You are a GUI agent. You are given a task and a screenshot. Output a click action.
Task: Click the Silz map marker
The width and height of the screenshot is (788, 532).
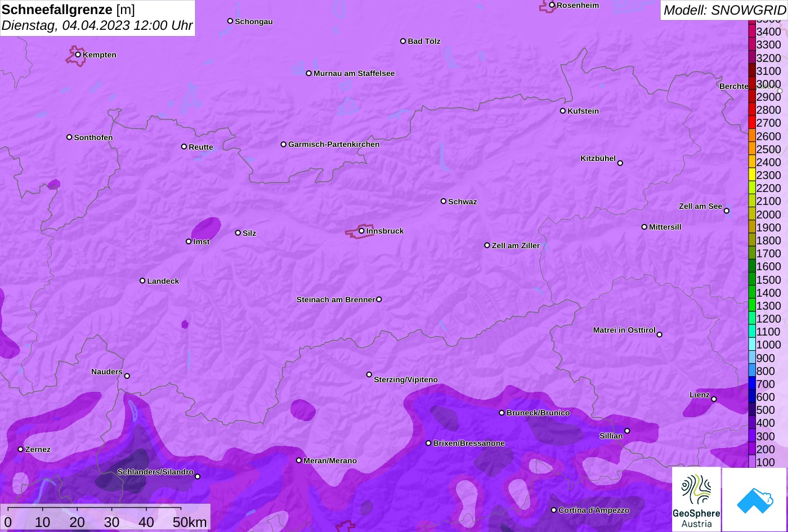(x=238, y=233)
